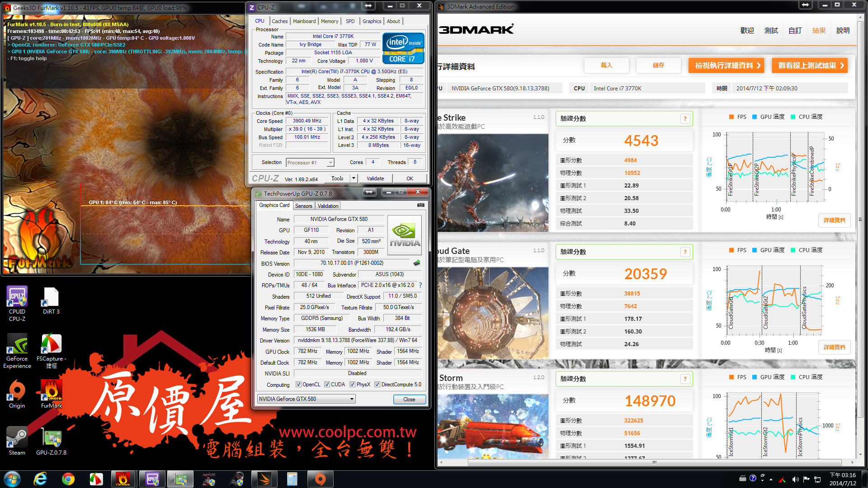The height and width of the screenshot is (488, 868).
Task: Click the Bus Interface question mark in GPU-Z
Action: pyautogui.click(x=420, y=285)
